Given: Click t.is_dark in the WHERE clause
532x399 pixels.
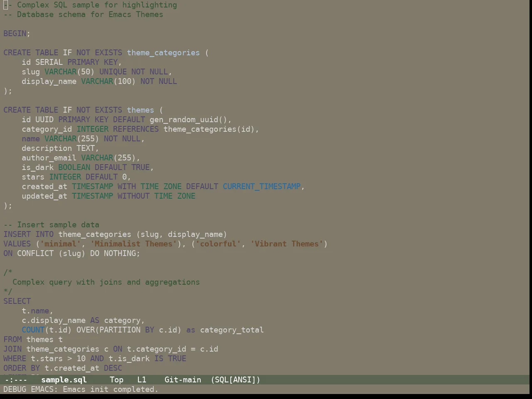Looking at the screenshot, I should [x=129, y=359].
